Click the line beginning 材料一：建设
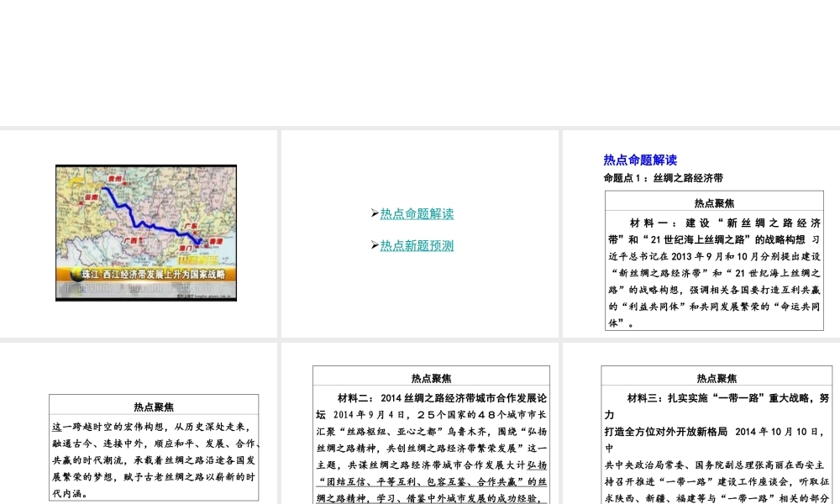 click(x=725, y=223)
